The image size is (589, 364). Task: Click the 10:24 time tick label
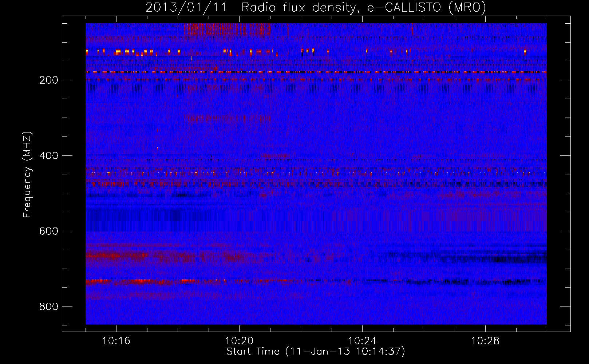coord(362,341)
